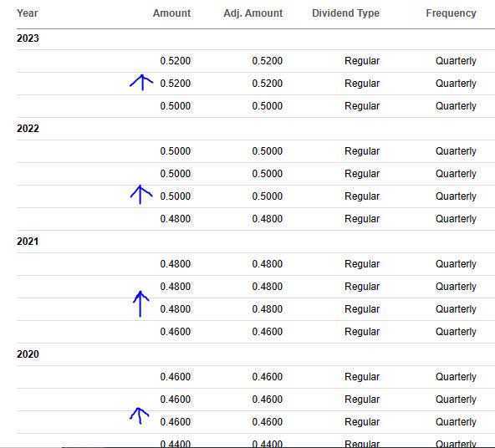Click Adj. Amount 0.5000 in the 2023 group

coord(267,106)
